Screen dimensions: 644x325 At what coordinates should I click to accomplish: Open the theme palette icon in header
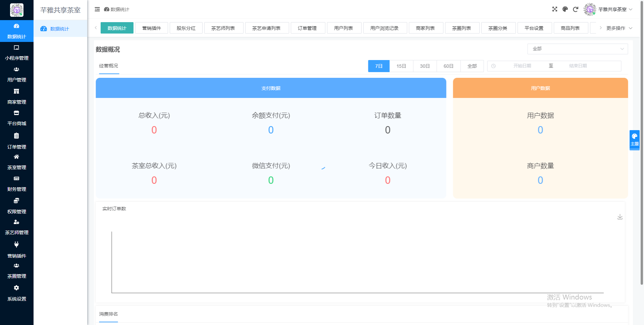coord(565,9)
